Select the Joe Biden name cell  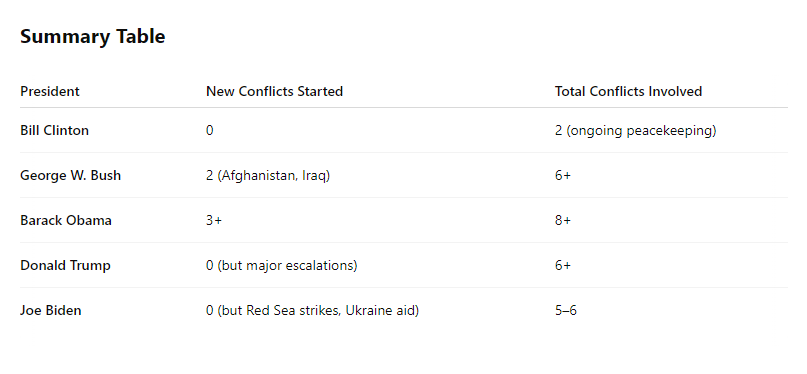(50, 311)
